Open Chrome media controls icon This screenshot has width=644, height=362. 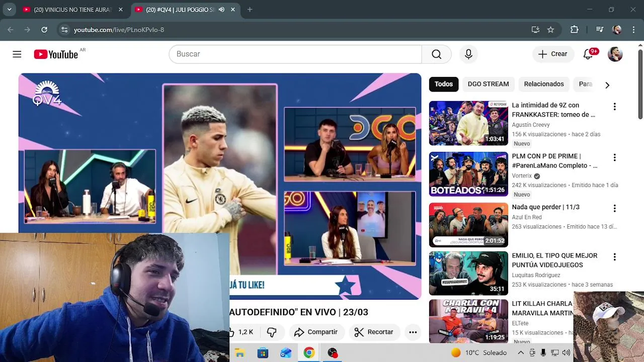[599, 30]
